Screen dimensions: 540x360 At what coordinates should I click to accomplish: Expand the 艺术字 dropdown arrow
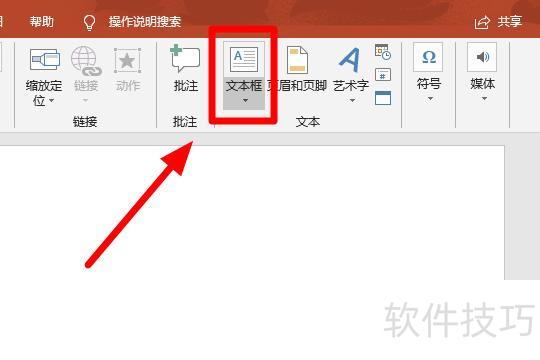[x=352, y=101]
